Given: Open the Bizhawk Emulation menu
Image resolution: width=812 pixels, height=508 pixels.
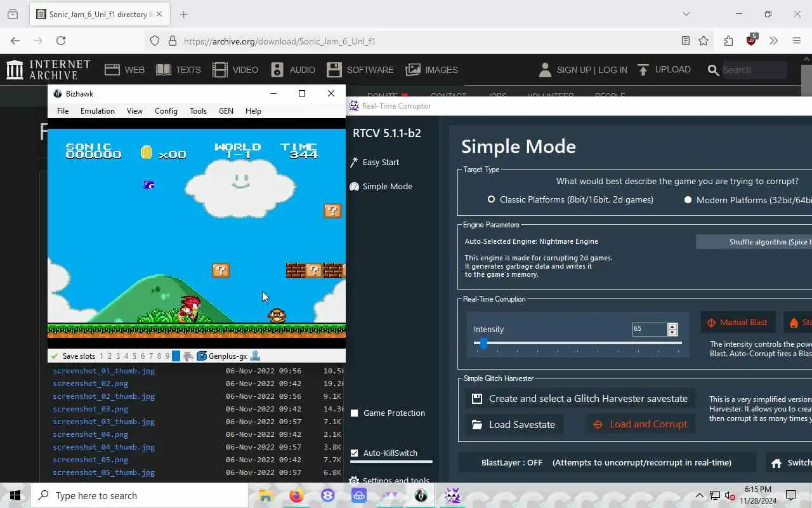Looking at the screenshot, I should (98, 110).
